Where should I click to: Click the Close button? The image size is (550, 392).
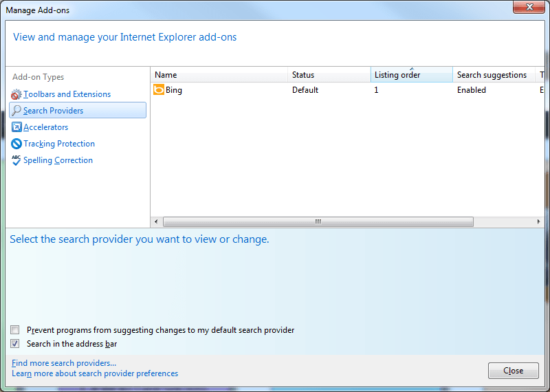tap(513, 371)
